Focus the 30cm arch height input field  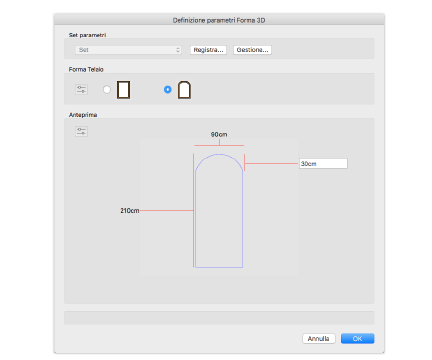click(x=323, y=164)
